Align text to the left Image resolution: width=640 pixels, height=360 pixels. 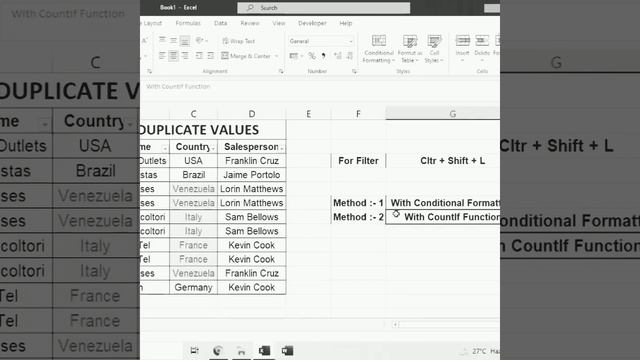tap(162, 56)
